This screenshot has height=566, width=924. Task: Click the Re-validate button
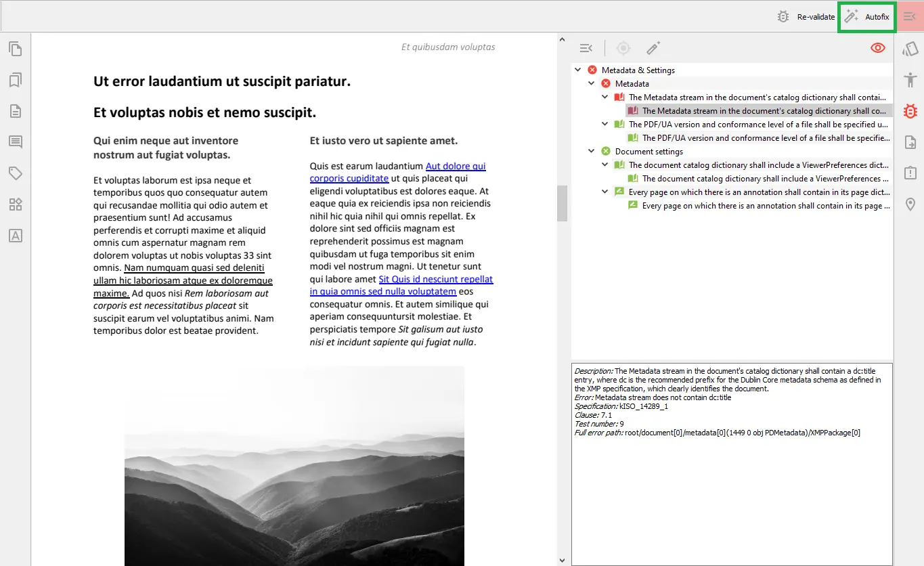coord(806,17)
